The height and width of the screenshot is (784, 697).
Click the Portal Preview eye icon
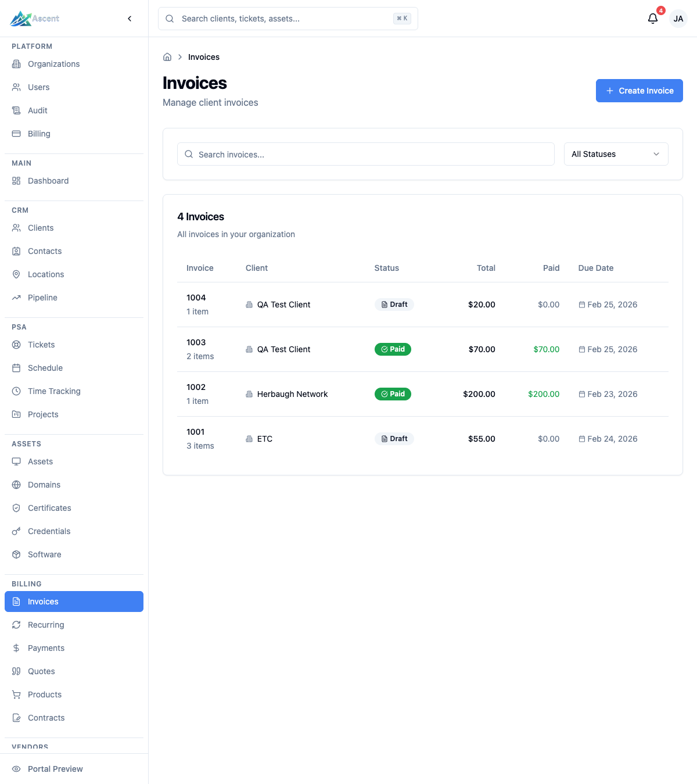click(16, 769)
